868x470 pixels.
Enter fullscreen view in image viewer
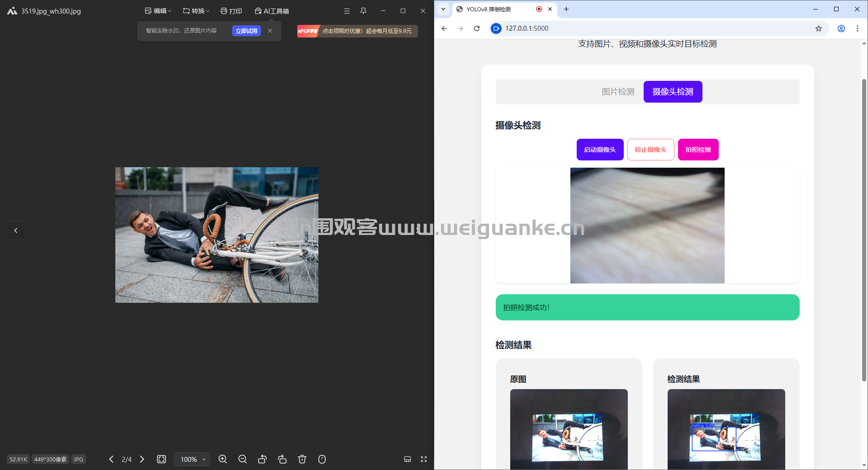tap(424, 459)
